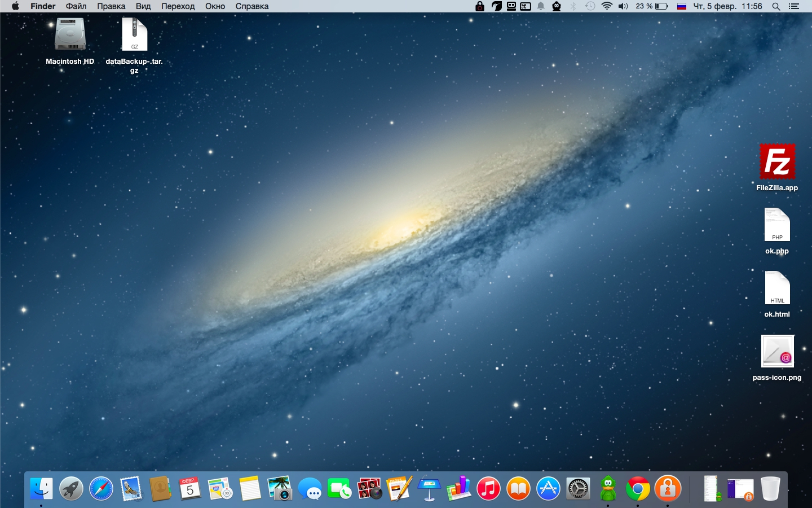Click the Bluetooth menu bar icon
Viewport: 812px width, 508px height.
pos(573,6)
